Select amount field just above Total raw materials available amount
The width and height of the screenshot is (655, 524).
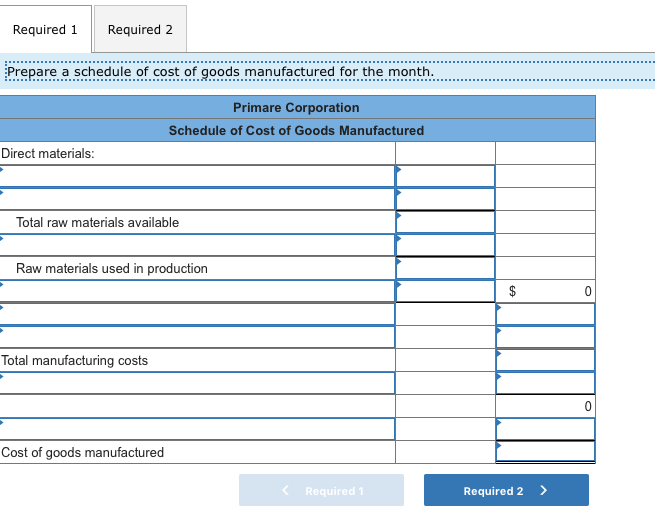click(x=445, y=199)
